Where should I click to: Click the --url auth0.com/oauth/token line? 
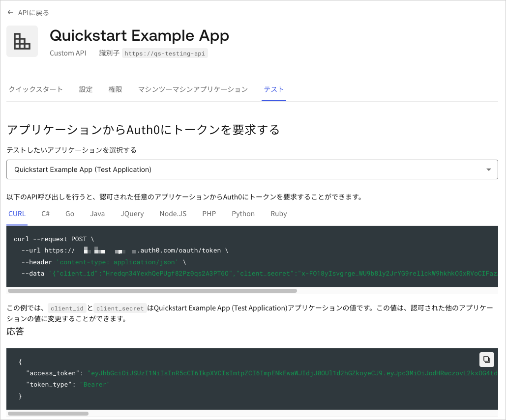(125, 251)
